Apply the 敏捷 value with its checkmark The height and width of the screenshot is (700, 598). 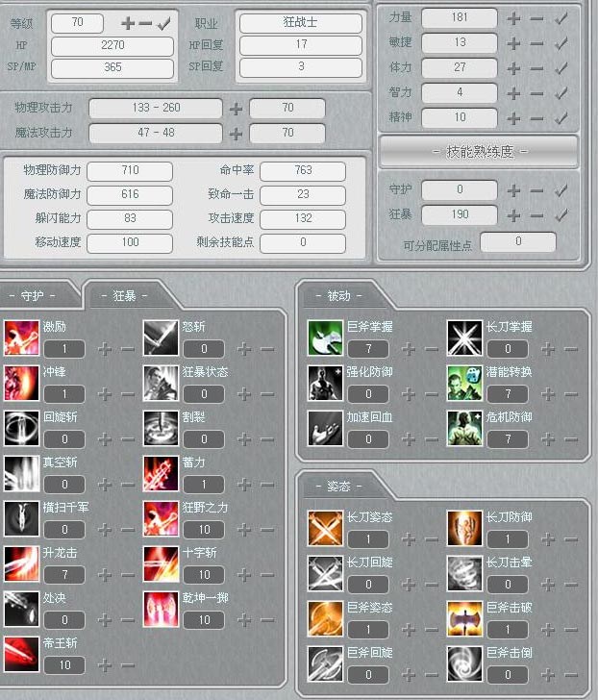[x=561, y=43]
